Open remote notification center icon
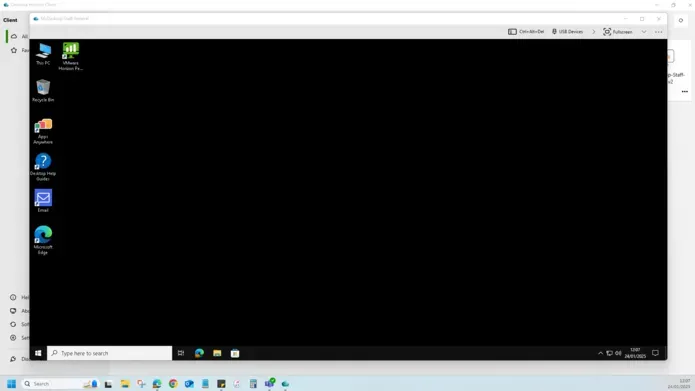The width and height of the screenshot is (695, 391). (x=656, y=353)
